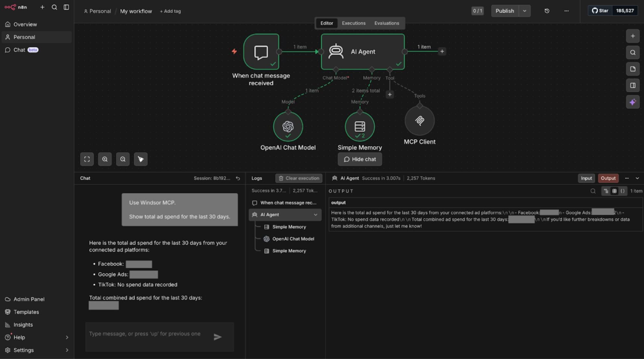Select 'When chat message rec...' log row
The height and width of the screenshot is (359, 644).
[285, 203]
